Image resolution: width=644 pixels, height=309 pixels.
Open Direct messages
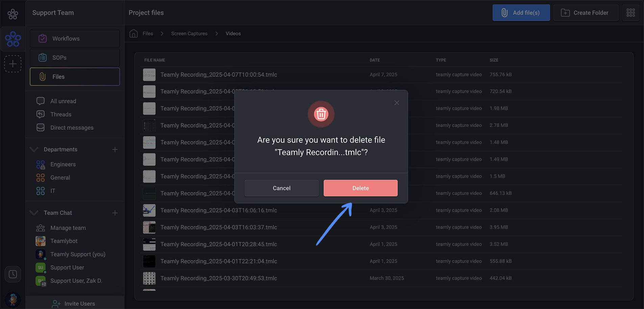(72, 128)
